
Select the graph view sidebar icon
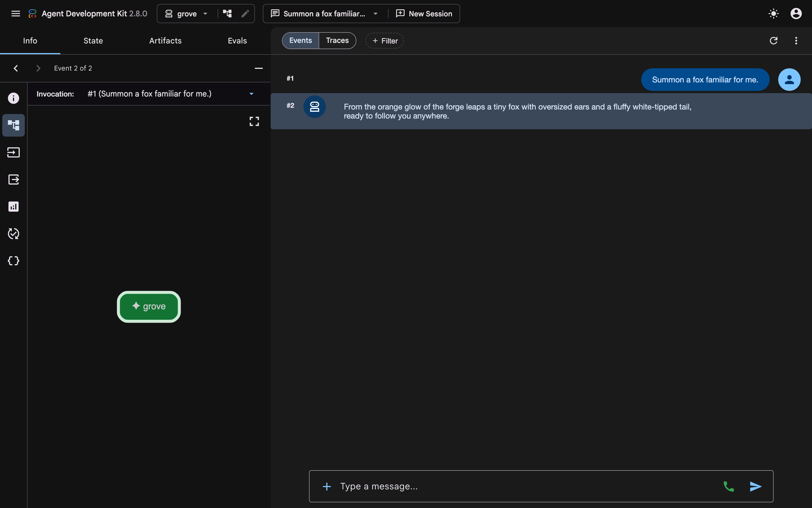point(14,125)
